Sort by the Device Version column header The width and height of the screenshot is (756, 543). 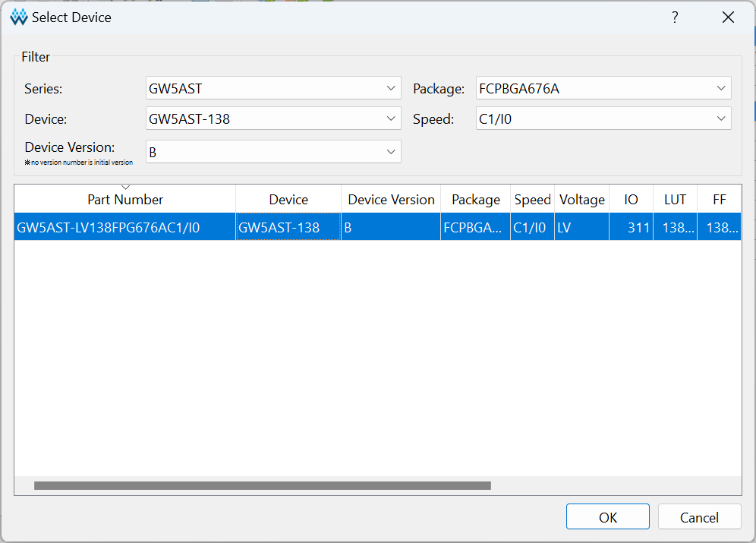click(391, 199)
